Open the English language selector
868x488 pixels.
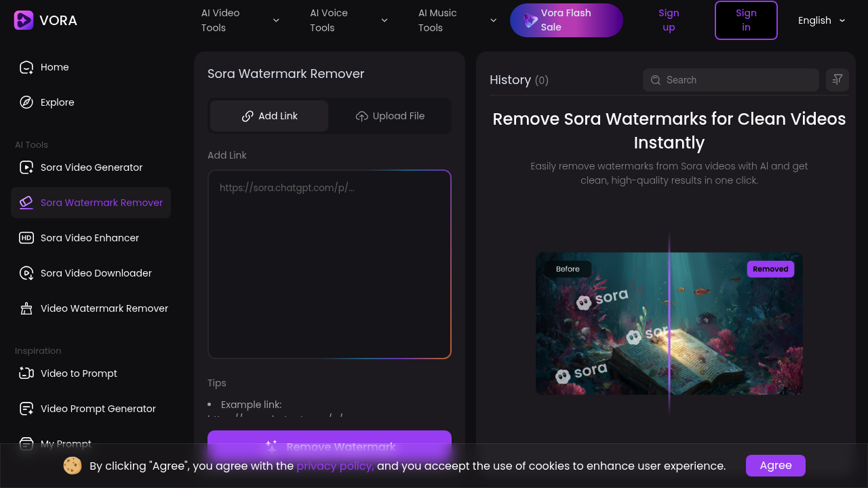(x=821, y=20)
